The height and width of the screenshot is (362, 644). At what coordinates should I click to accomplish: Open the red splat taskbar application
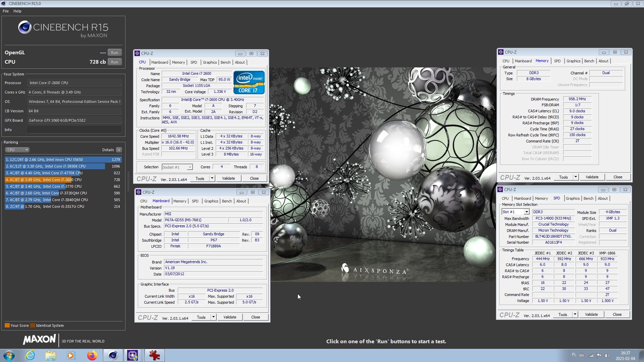154,355
